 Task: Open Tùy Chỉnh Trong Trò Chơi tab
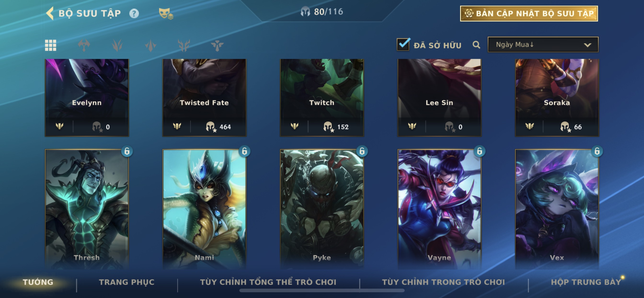point(443,282)
